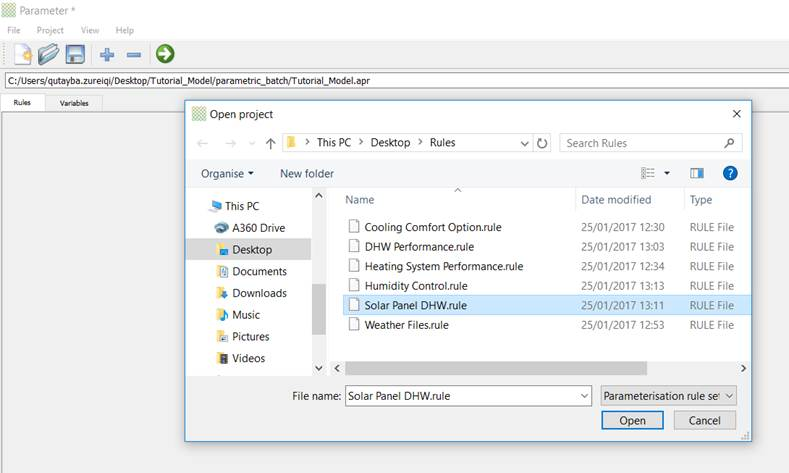
Task: Click the New project toolbar icon
Action: [x=23, y=54]
